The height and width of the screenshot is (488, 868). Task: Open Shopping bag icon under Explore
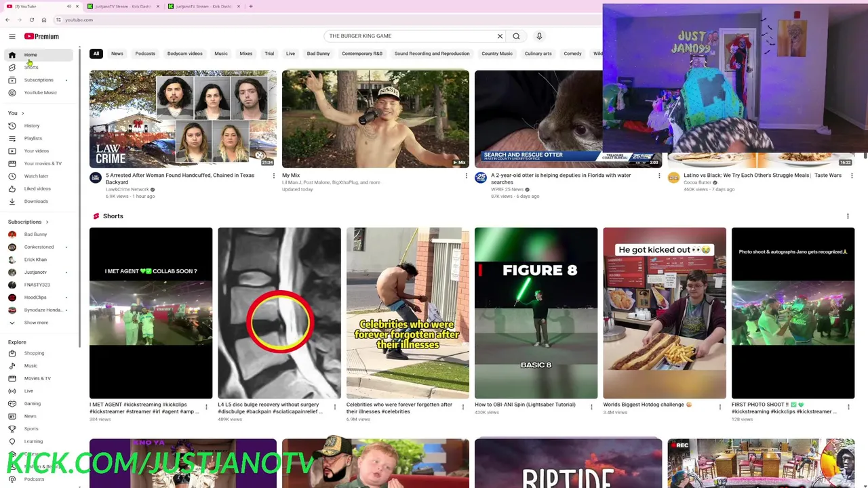point(12,353)
